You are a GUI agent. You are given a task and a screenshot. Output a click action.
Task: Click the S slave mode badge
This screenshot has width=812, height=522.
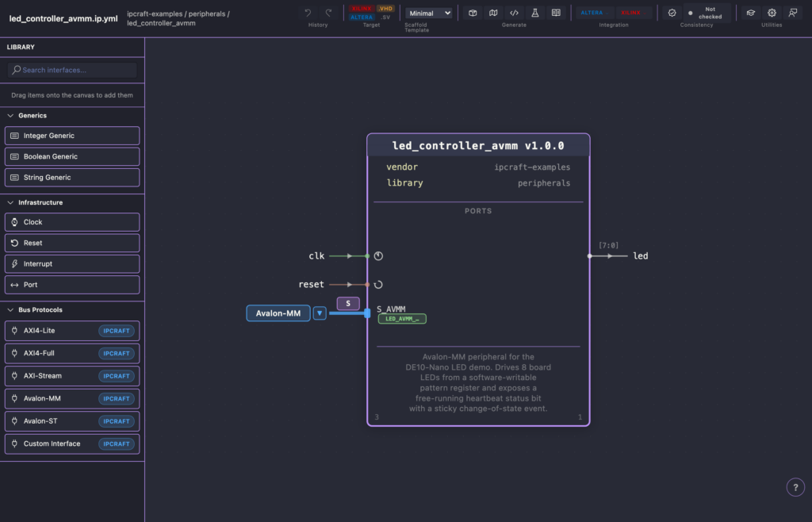pos(348,304)
